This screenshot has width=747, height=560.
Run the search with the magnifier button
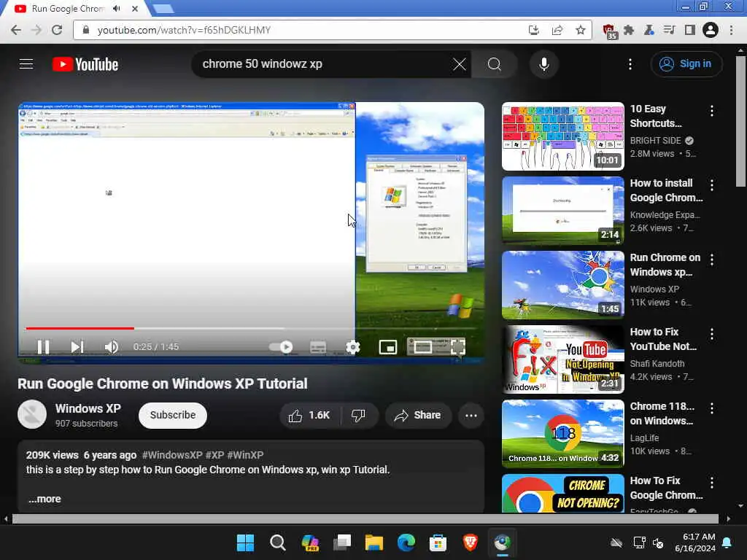pyautogui.click(x=494, y=64)
